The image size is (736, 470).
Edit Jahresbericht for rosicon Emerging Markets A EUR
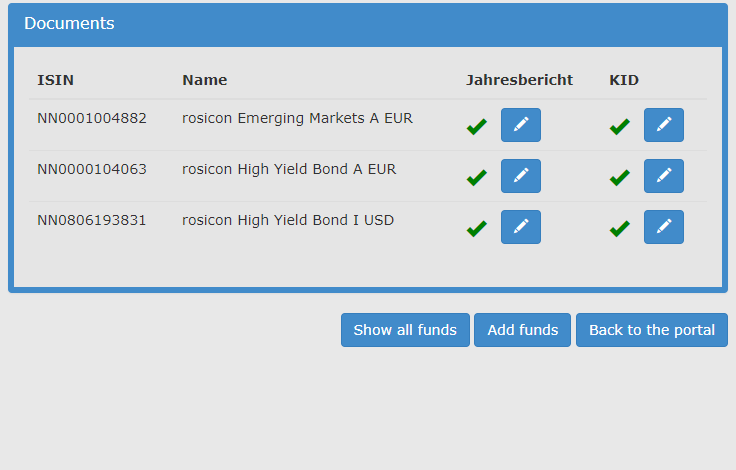[x=521, y=125]
